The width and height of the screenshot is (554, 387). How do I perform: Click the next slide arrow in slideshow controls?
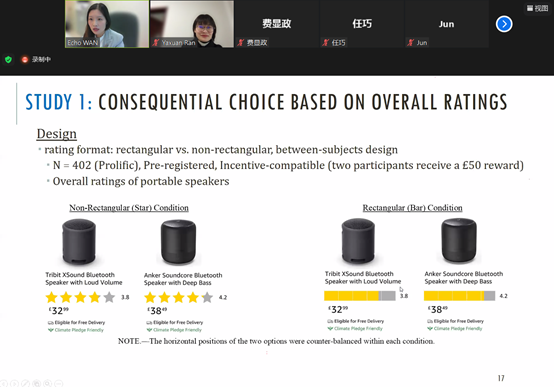(x=14, y=383)
